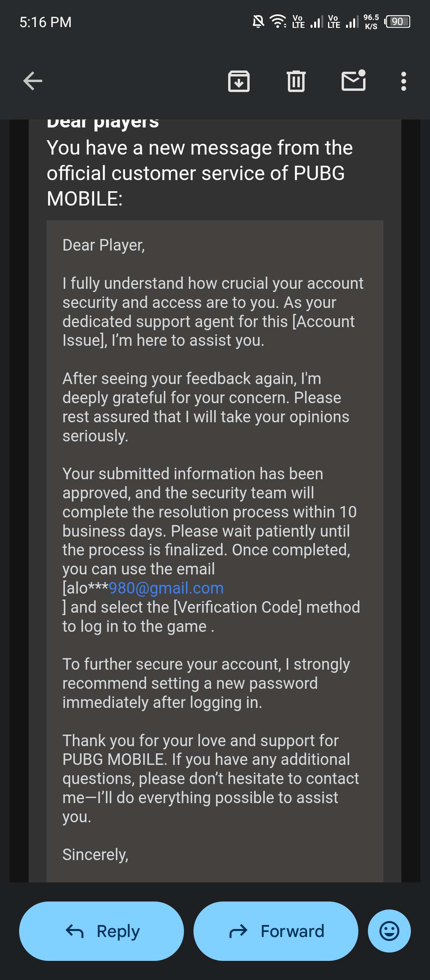
Task: Open the three-dot overflow menu
Action: tap(404, 81)
